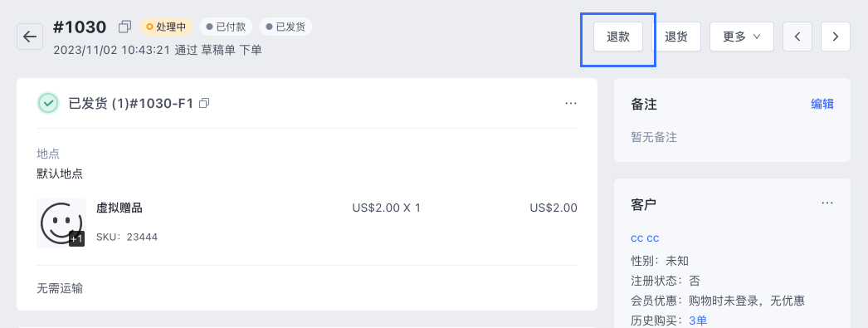Expand the 更多 dropdown
This screenshot has width=868, height=328.
(x=742, y=37)
